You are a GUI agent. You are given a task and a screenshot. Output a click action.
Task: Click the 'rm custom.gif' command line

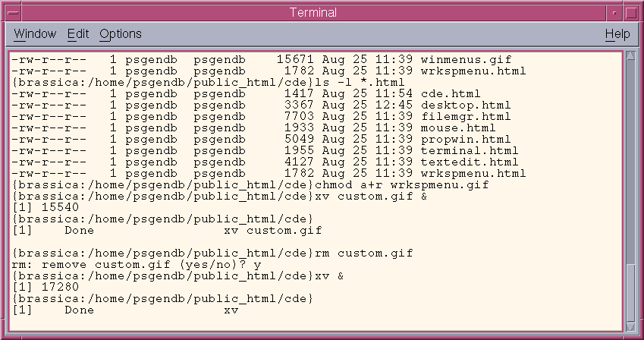[x=363, y=253]
